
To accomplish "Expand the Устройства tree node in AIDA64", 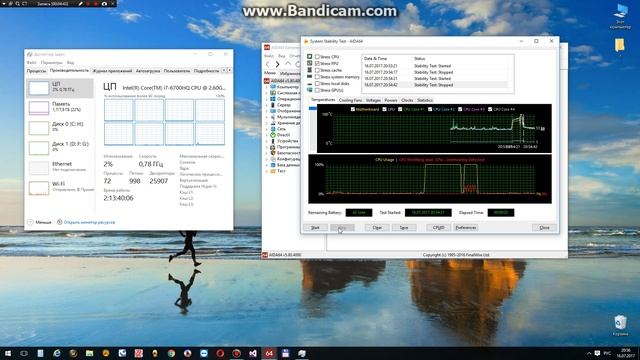I will point(267,141).
